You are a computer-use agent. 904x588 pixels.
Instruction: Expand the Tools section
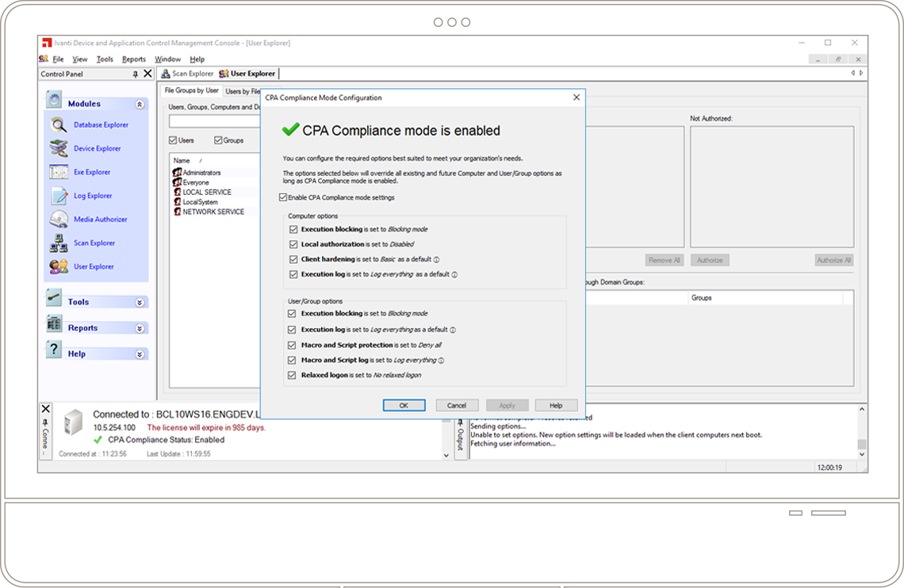pos(140,303)
